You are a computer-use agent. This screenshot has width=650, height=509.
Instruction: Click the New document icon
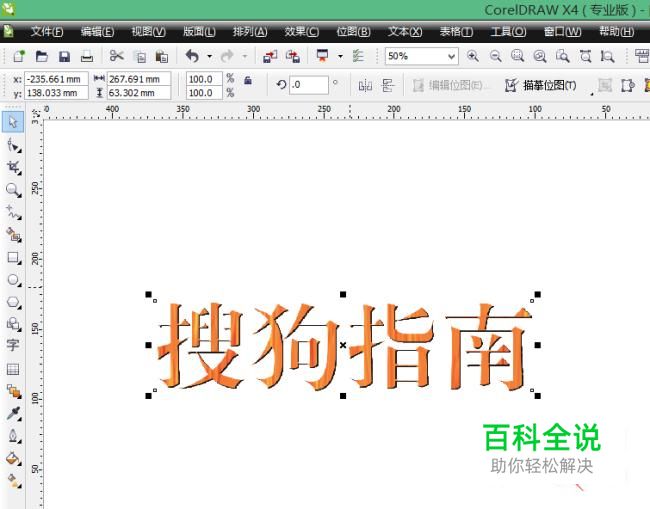pyautogui.click(x=19, y=56)
